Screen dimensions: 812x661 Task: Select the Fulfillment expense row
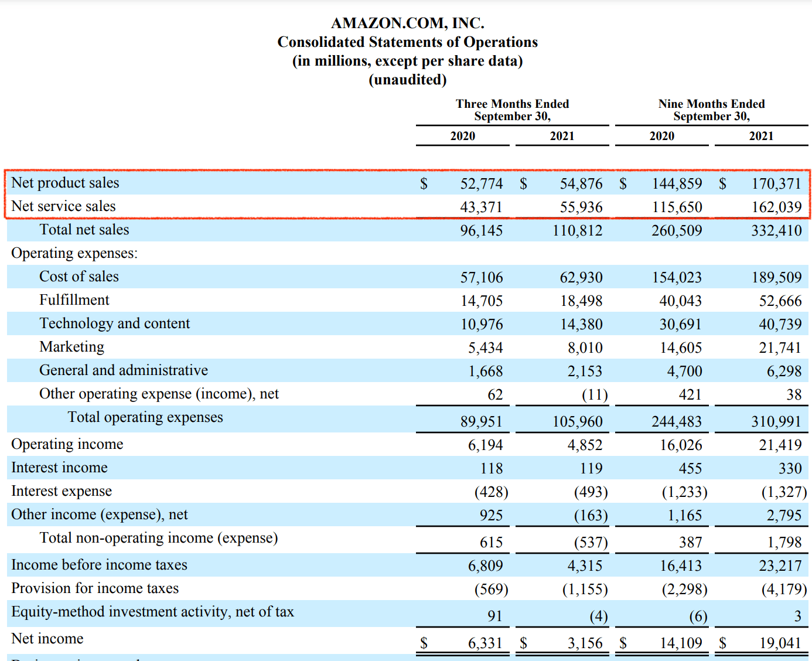coord(74,299)
